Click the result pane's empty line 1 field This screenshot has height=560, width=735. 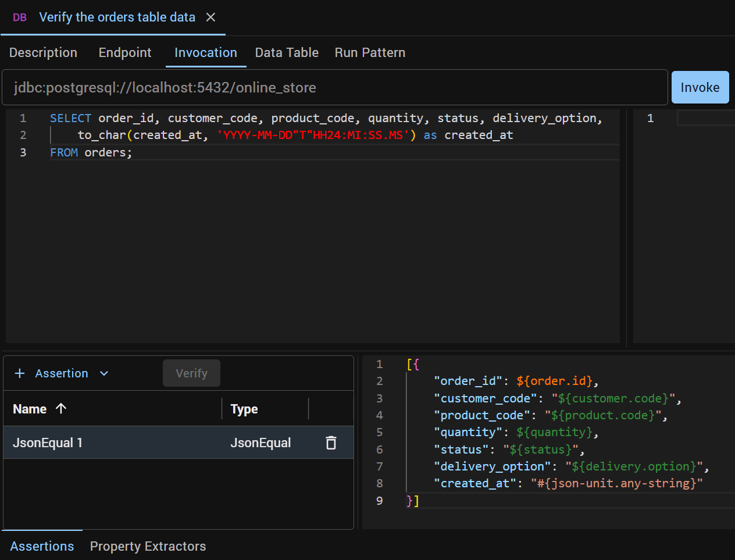coord(706,118)
